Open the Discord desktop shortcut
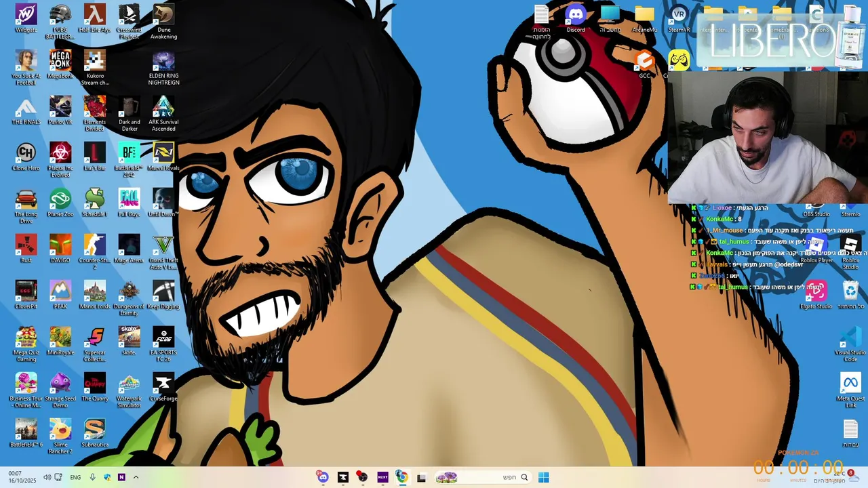 pos(576,18)
